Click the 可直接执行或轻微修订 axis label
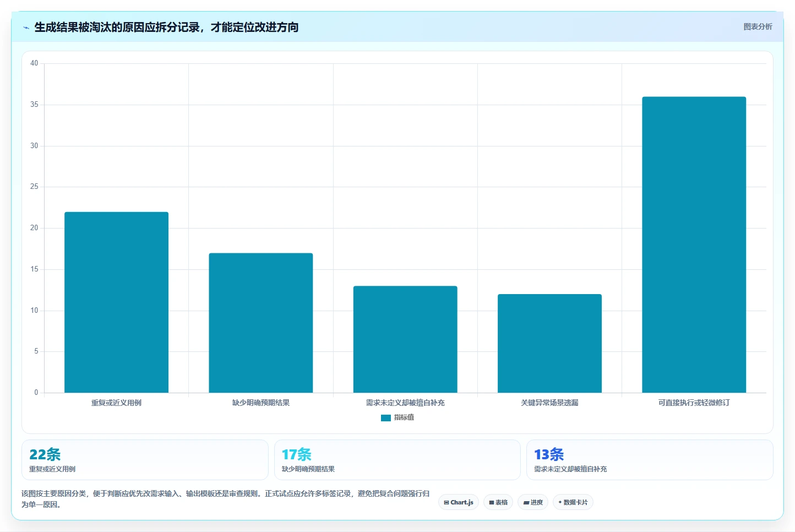Screen dimensions: 795x532 (x=694, y=403)
